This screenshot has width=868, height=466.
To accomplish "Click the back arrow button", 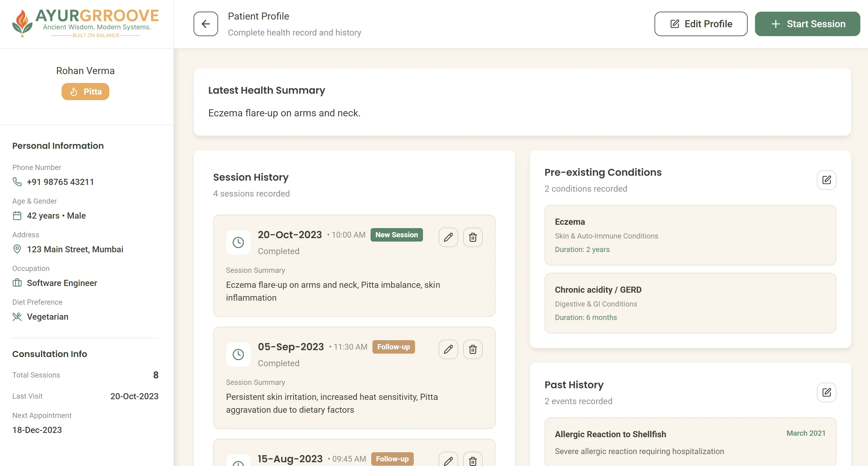I will click(x=206, y=24).
